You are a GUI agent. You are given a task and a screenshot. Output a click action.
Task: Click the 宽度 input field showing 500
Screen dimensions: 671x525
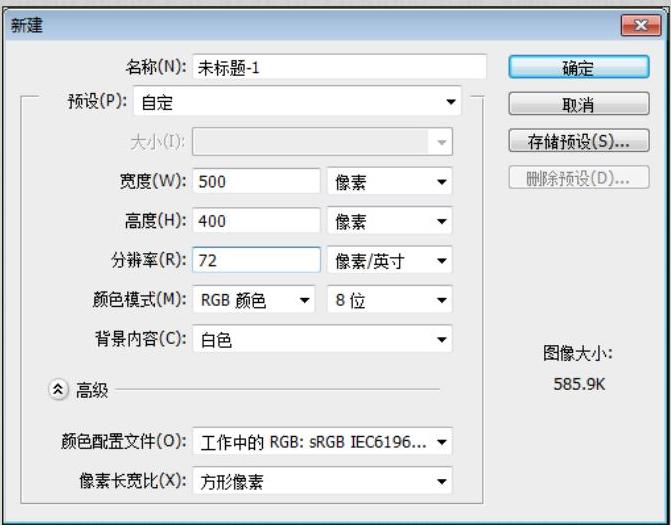[256, 181]
